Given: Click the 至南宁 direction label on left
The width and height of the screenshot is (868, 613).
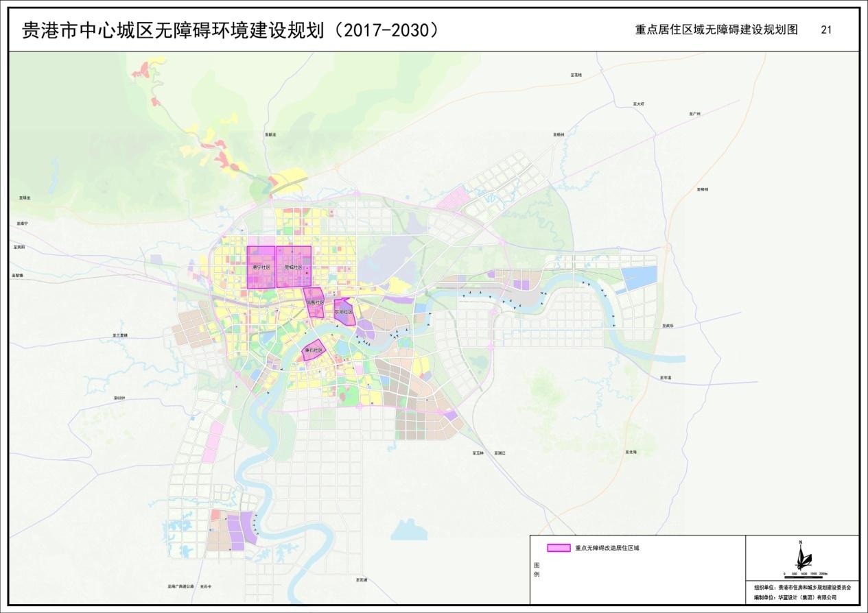Looking at the screenshot, I should pyautogui.click(x=22, y=224).
